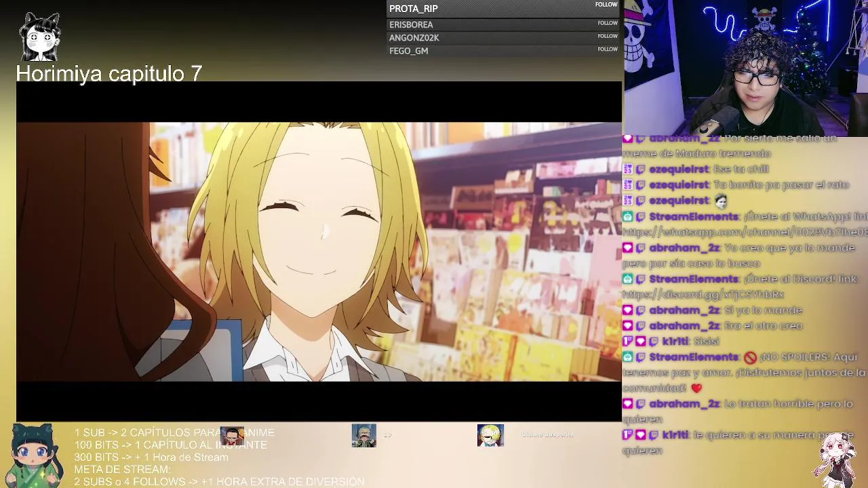Click the no-entry emoji in the NO SPOILERS message

point(749,357)
